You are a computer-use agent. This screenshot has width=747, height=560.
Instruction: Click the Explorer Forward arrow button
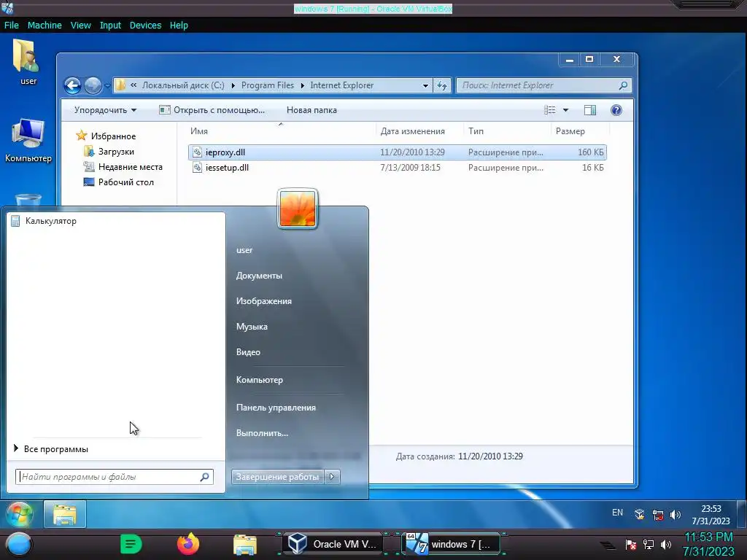93,86
